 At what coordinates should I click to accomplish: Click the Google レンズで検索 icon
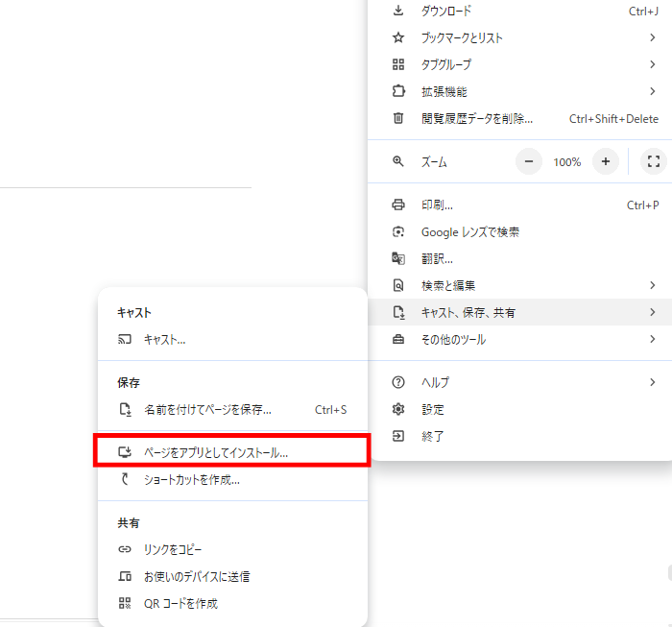coord(398,232)
